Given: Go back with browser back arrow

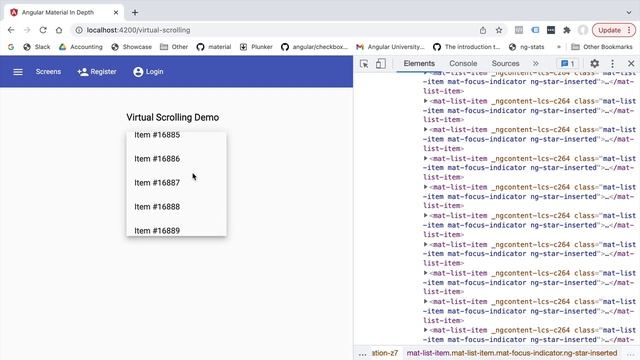Looking at the screenshot, I should (x=11, y=30).
